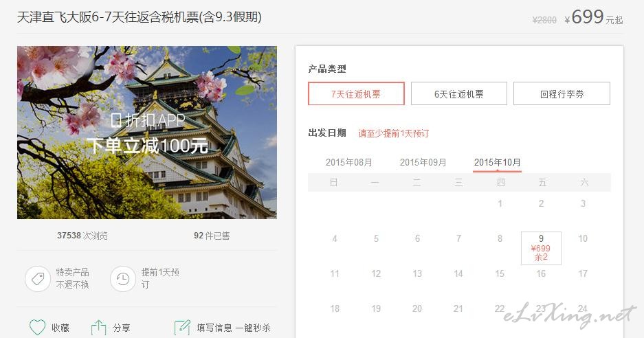Pick October 9 with ¥699 price
Viewport: 644px width, 338px height.
point(541,248)
